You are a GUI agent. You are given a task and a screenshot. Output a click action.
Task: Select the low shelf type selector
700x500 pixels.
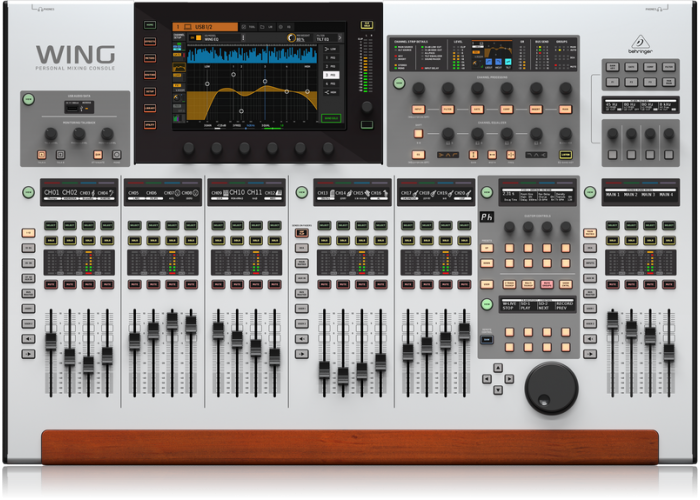[x=448, y=155]
